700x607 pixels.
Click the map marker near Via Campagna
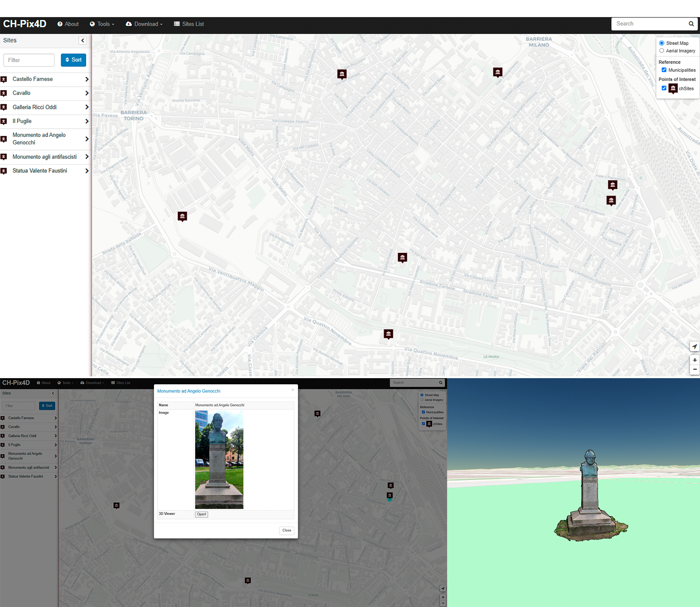tap(342, 74)
